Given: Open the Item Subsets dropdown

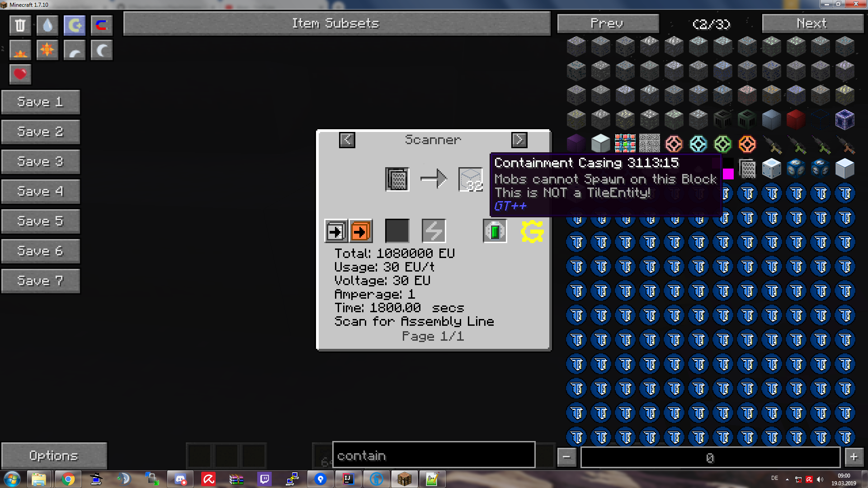Looking at the screenshot, I should pos(336,23).
